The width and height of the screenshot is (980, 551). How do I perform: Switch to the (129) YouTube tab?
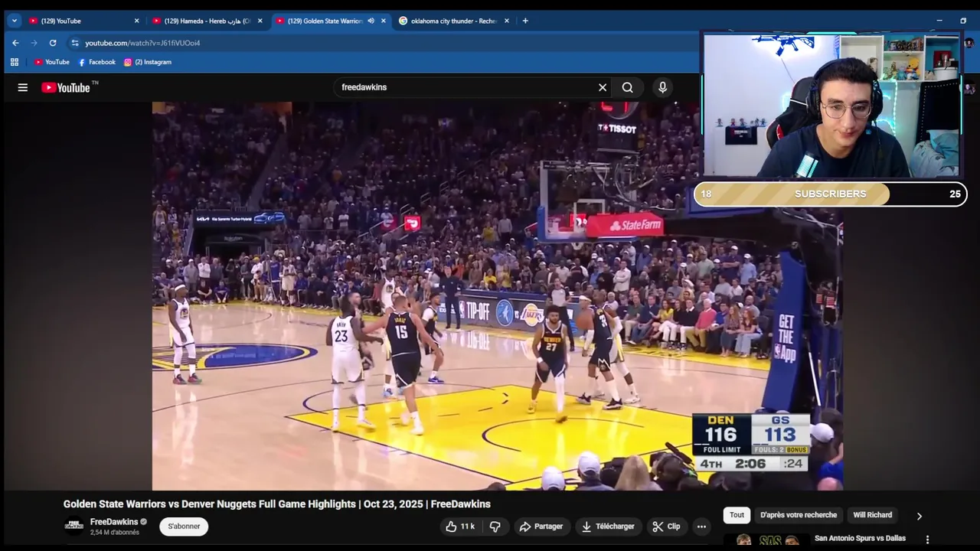[x=83, y=21]
